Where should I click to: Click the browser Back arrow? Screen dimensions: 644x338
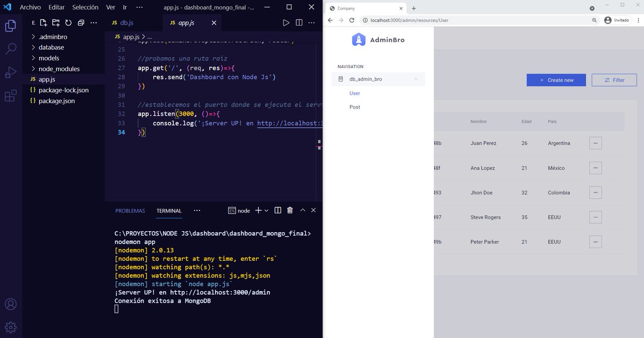pyautogui.click(x=331, y=20)
